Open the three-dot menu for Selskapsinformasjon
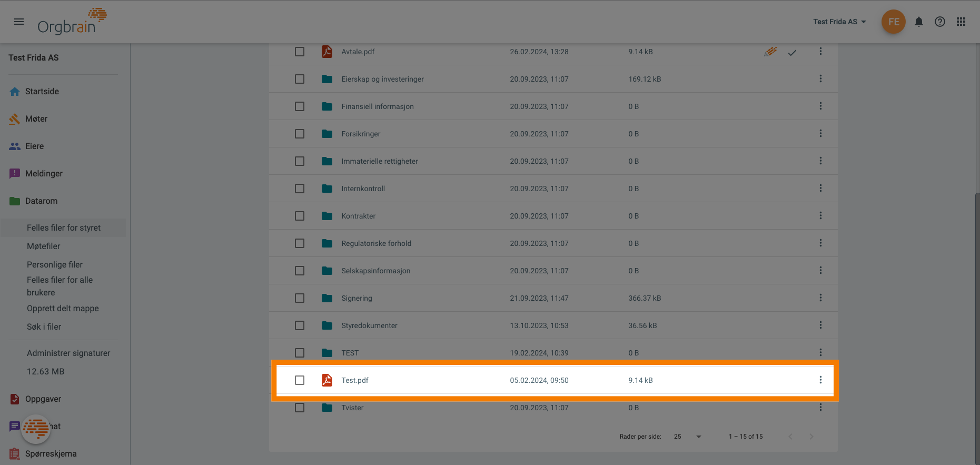The height and width of the screenshot is (465, 980). click(820, 270)
